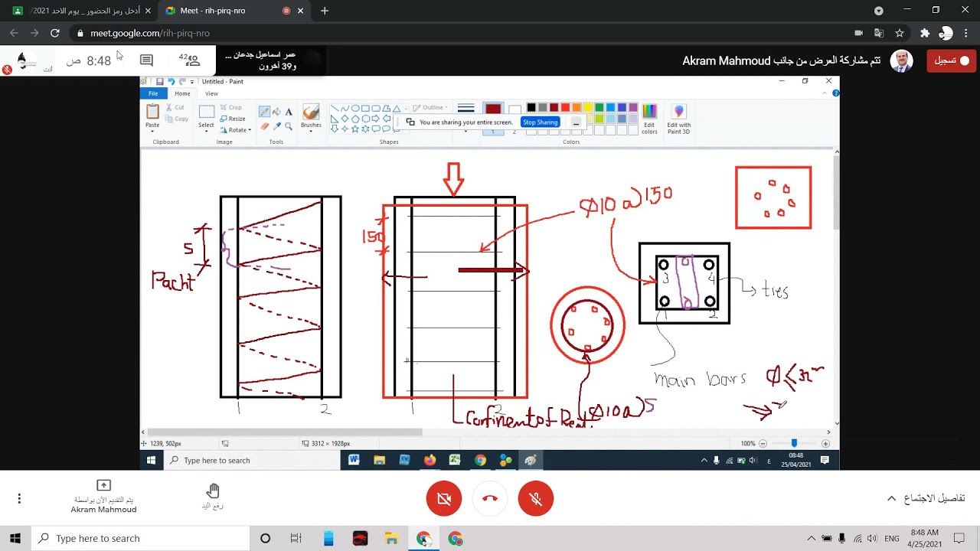Undo via Paint quick access toolbar
The image size is (980, 551).
pos(171,82)
